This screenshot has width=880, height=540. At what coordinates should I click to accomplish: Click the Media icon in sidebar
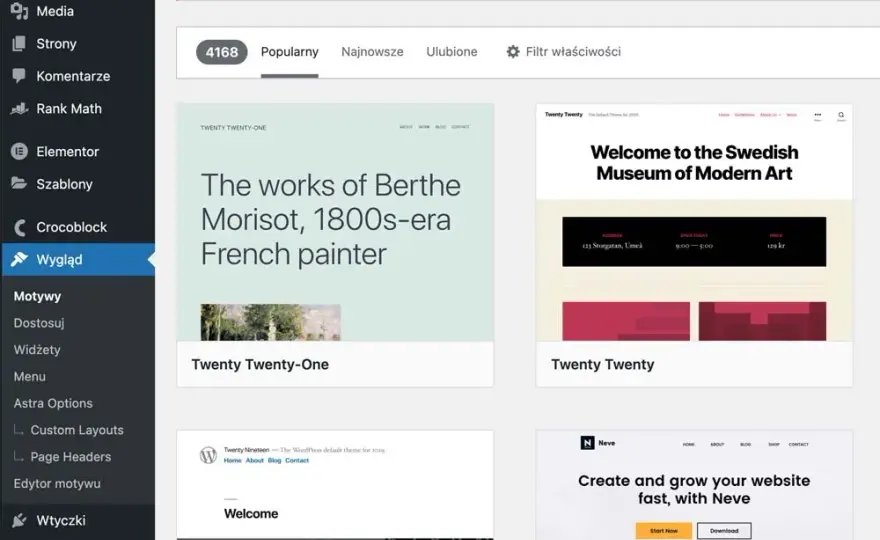(19, 11)
